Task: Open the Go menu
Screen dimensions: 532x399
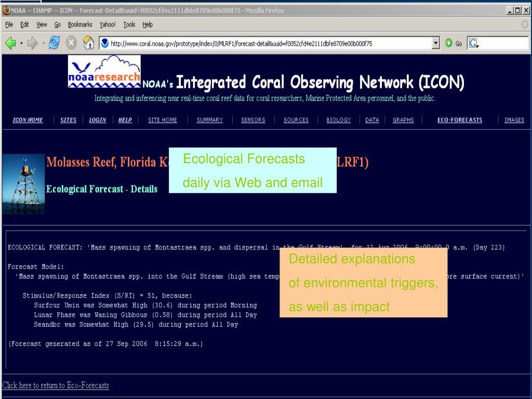Action: (57, 24)
